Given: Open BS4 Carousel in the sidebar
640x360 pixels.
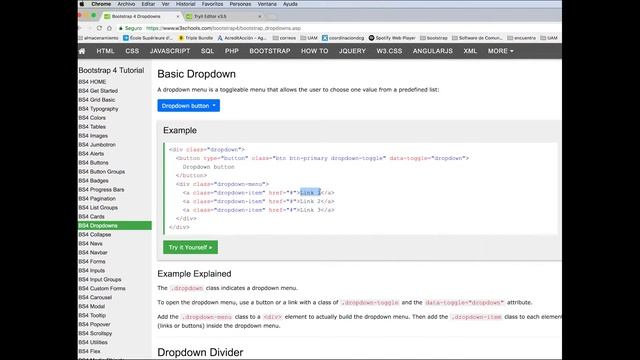Looking at the screenshot, I should tap(95, 297).
